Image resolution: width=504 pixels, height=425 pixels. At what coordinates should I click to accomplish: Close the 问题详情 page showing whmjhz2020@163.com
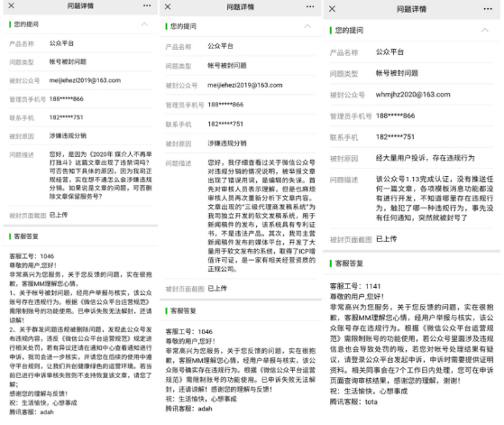(x=333, y=9)
